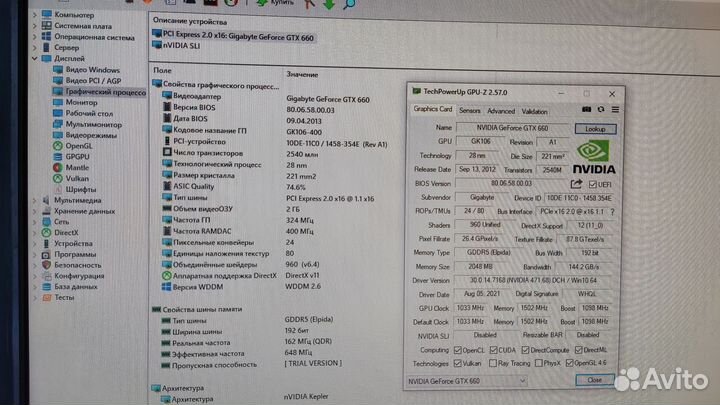Toggle the OpenGL 4.6 checkbox
The width and height of the screenshot is (720, 405).
coord(569,363)
